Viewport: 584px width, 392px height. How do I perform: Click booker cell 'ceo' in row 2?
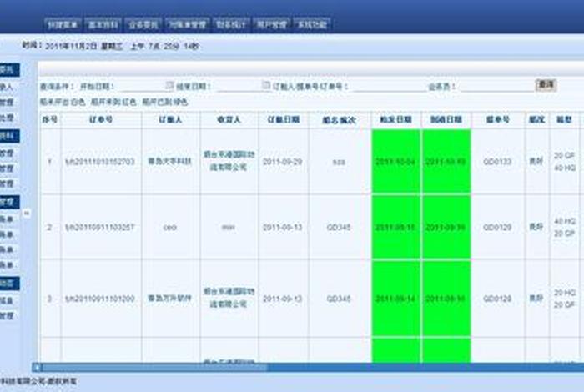[x=170, y=227]
